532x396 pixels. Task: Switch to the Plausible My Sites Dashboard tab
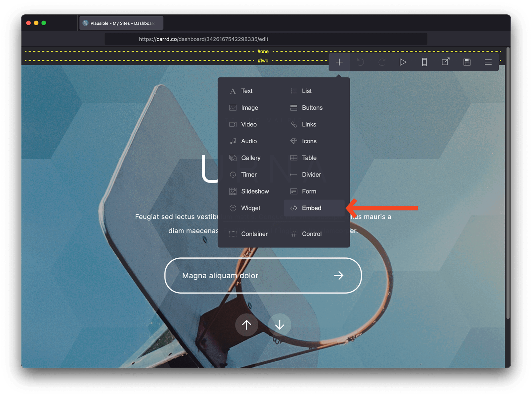pyautogui.click(x=121, y=23)
